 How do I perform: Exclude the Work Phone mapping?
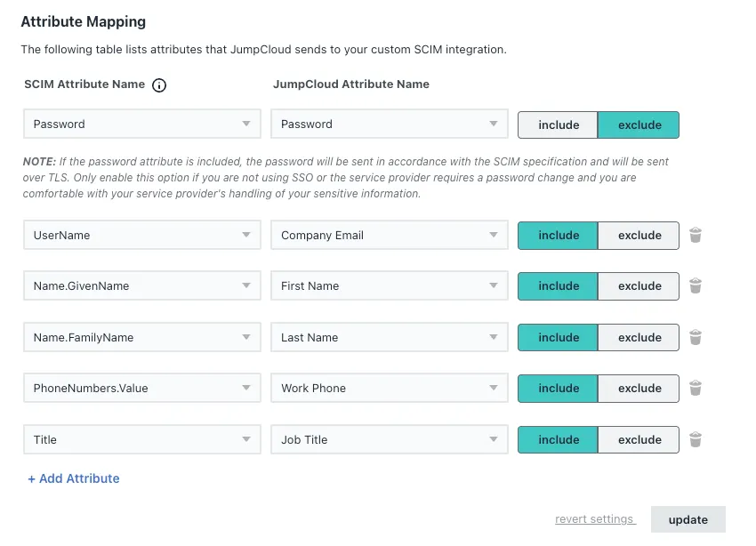[639, 388]
